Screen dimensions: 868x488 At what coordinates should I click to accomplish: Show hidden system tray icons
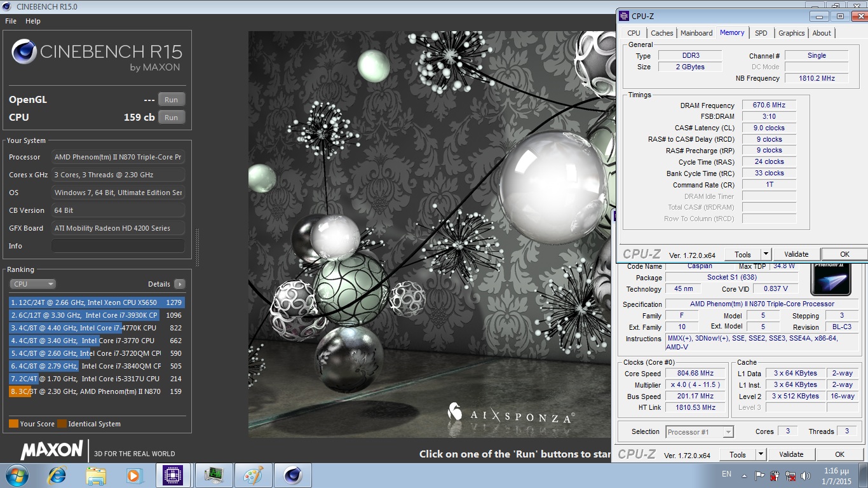click(745, 475)
